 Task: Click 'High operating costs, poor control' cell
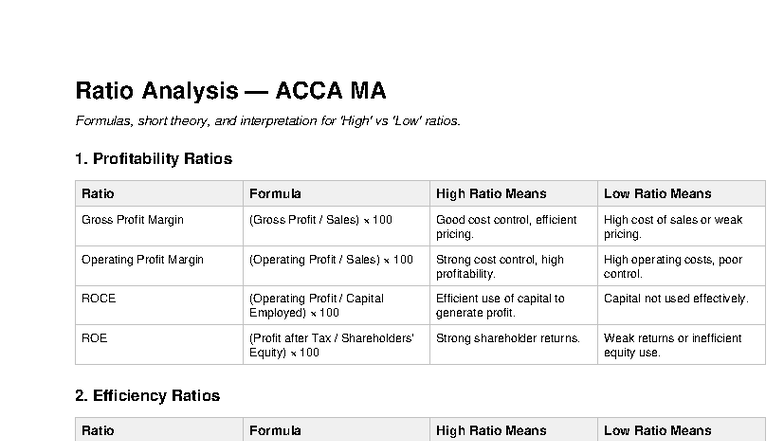tap(673, 267)
